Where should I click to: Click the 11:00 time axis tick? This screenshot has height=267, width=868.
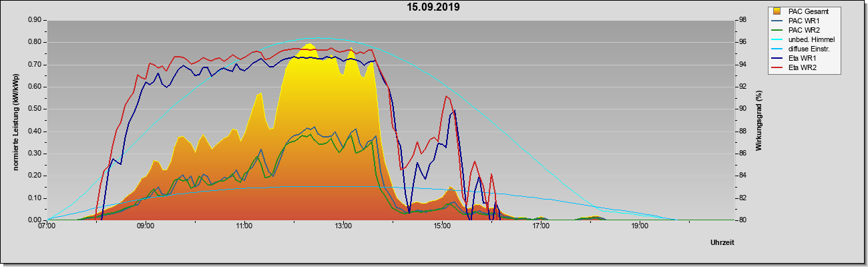(x=244, y=227)
